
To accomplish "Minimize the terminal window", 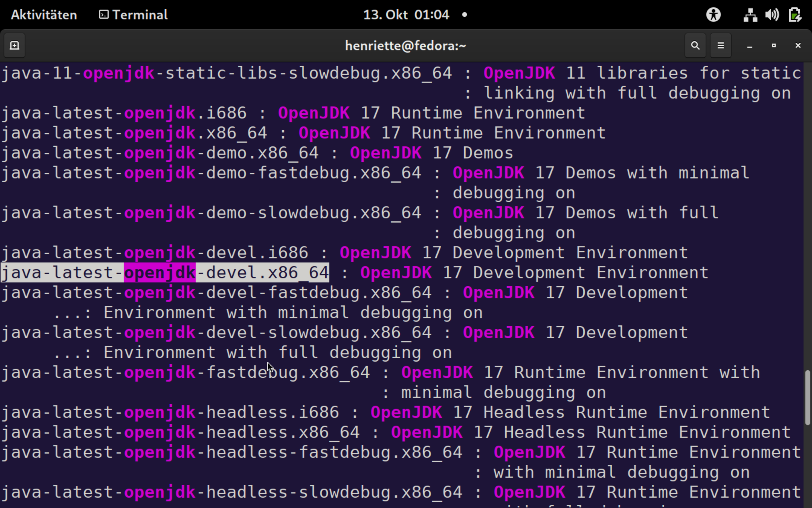I will point(749,45).
